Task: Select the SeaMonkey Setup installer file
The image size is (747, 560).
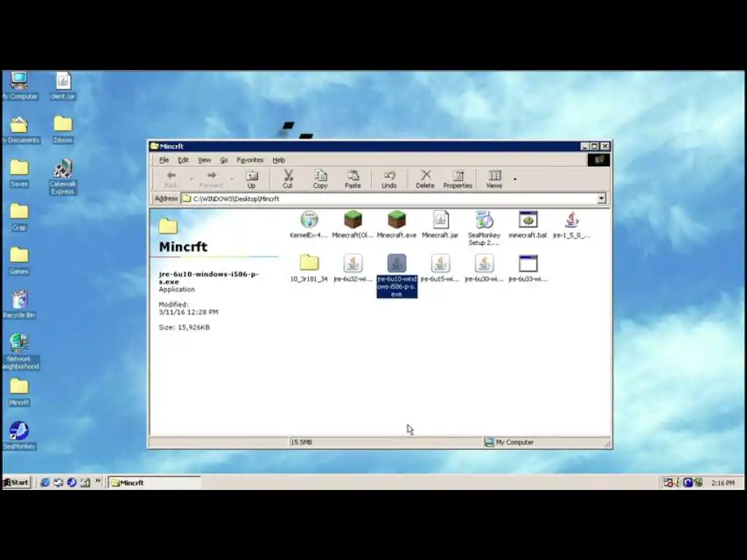Action: [x=484, y=228]
